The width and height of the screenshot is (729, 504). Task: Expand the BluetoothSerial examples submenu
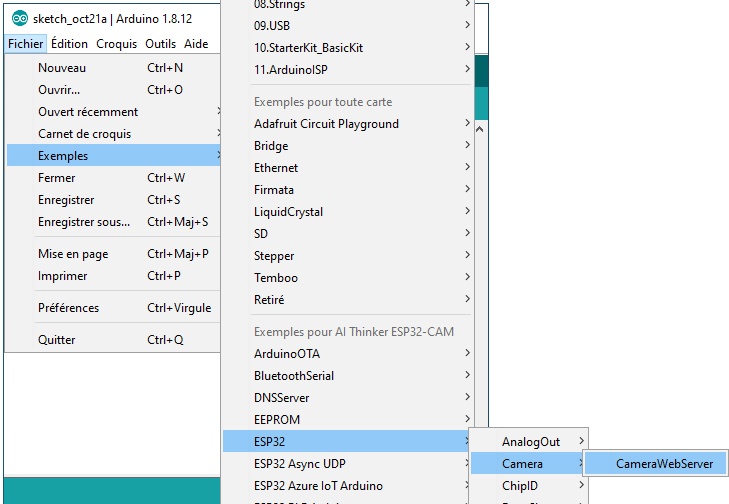(x=294, y=376)
